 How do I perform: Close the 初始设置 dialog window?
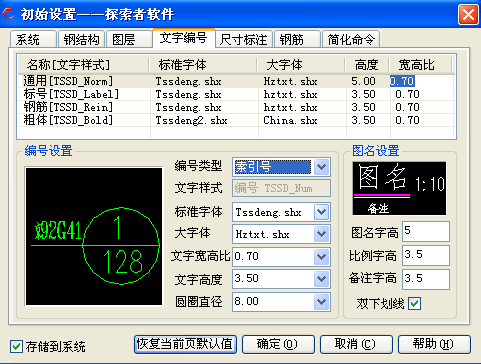(x=468, y=14)
